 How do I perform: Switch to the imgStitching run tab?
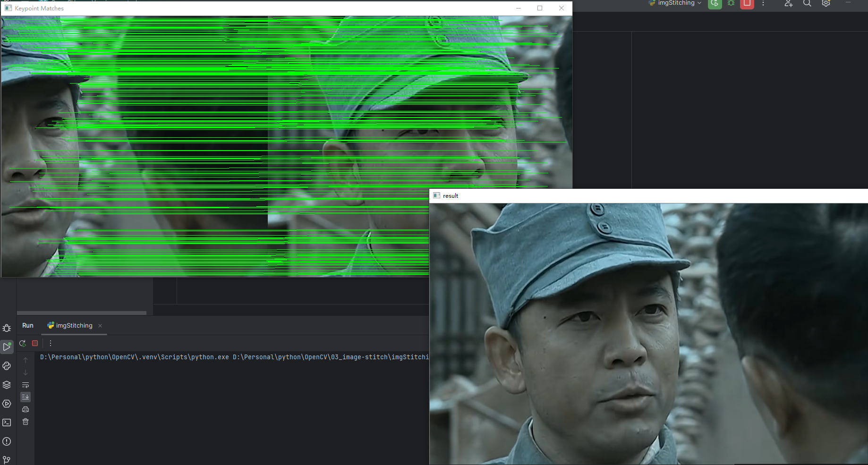pyautogui.click(x=73, y=325)
